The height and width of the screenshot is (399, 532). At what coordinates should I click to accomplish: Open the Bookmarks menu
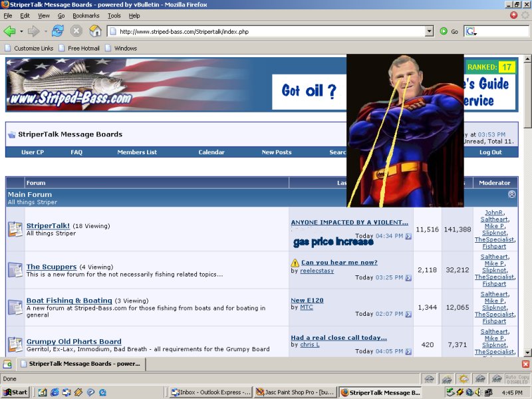pos(86,15)
